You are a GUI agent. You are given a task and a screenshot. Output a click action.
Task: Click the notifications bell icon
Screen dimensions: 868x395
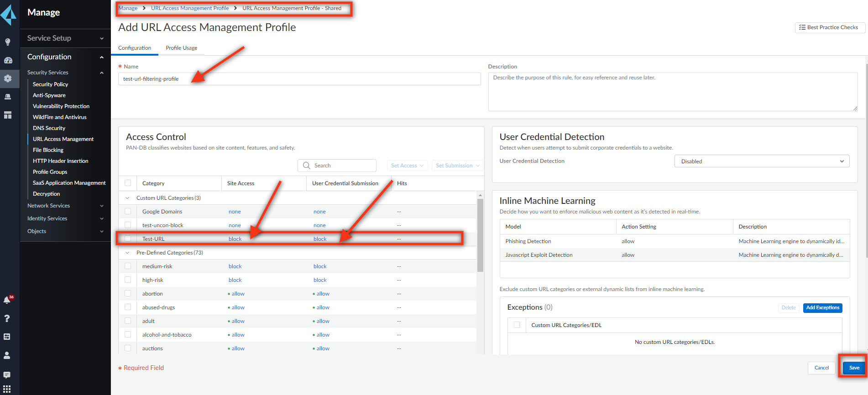click(7, 300)
